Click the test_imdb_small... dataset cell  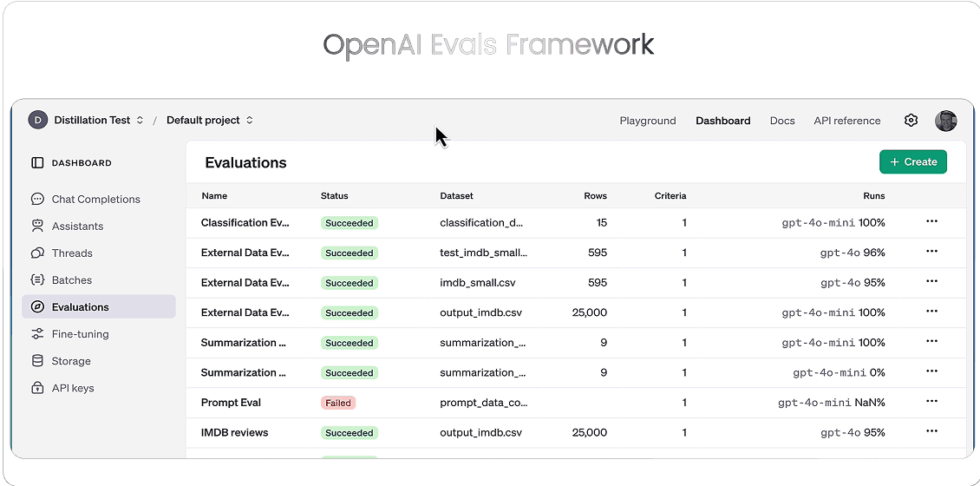click(484, 253)
